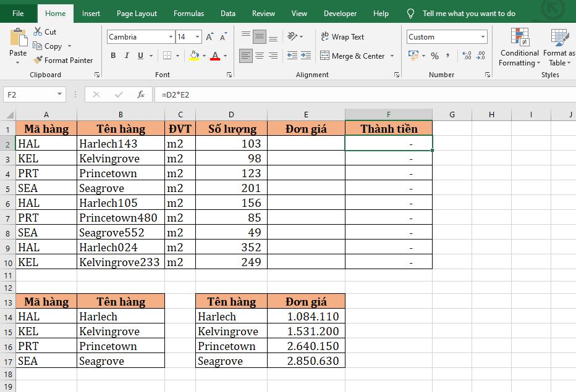Apply Percent Style number format
Image resolution: width=576 pixels, height=392 pixels.
coord(434,56)
